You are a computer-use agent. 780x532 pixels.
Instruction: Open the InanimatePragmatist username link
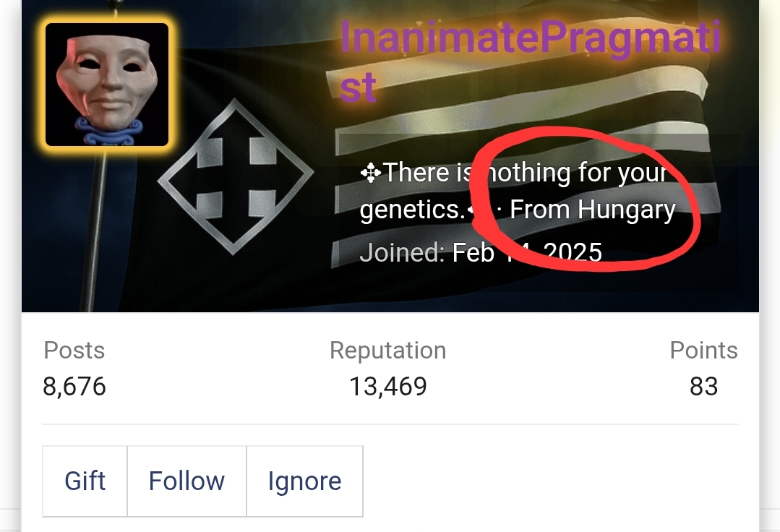531,61
